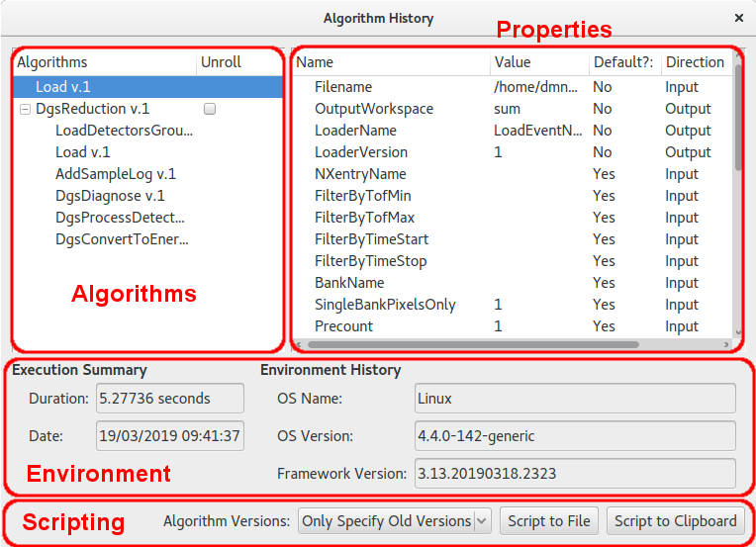Click the Script to Clipboard button
The height and width of the screenshot is (547, 756).
point(675,520)
